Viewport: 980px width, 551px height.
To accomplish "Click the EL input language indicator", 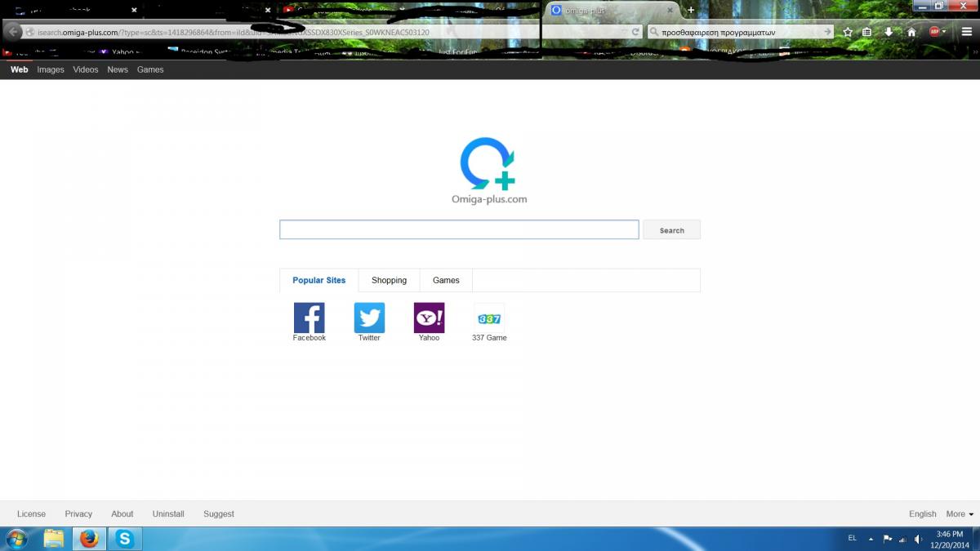I will (853, 538).
